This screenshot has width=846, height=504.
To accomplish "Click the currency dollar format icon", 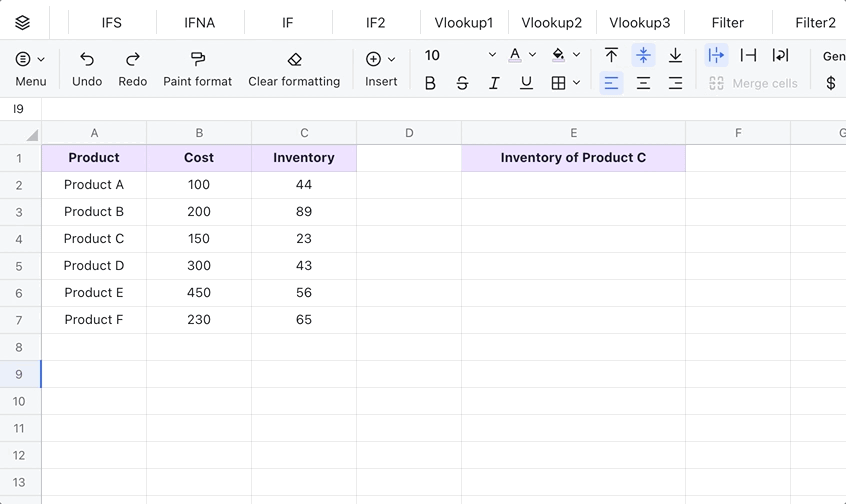I will coord(830,84).
